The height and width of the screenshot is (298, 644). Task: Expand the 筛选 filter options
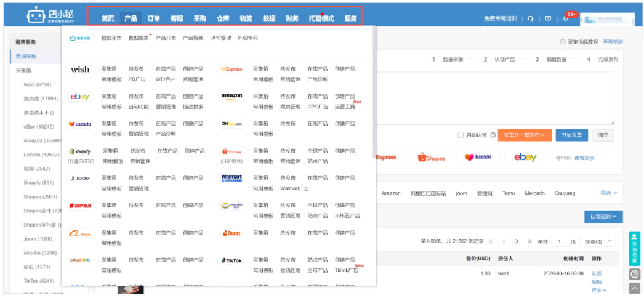608,193
